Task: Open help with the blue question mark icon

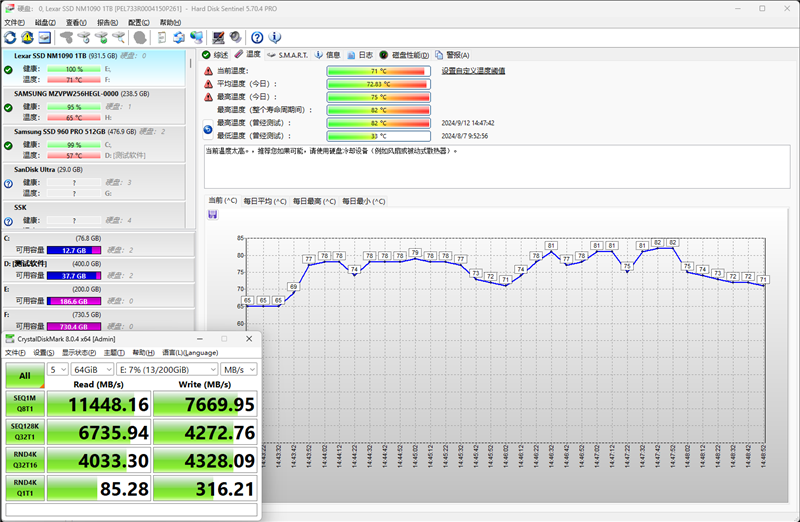Action: pyautogui.click(x=257, y=37)
